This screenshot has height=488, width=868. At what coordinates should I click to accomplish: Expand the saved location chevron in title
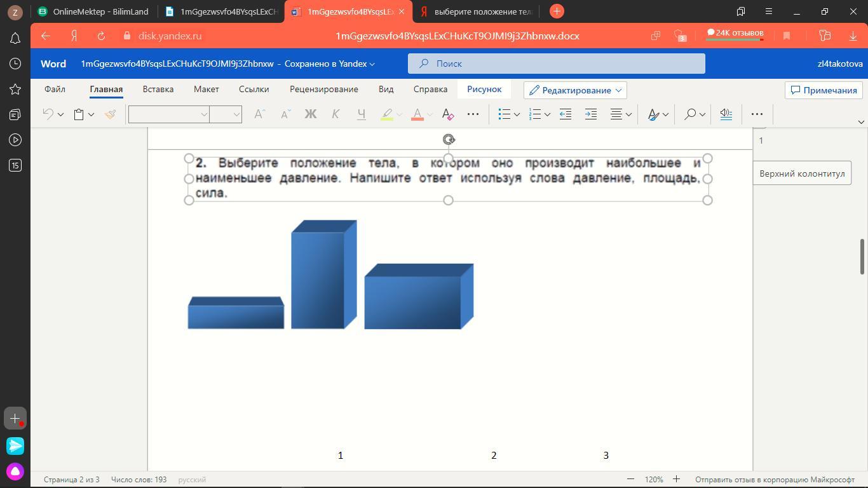372,64
